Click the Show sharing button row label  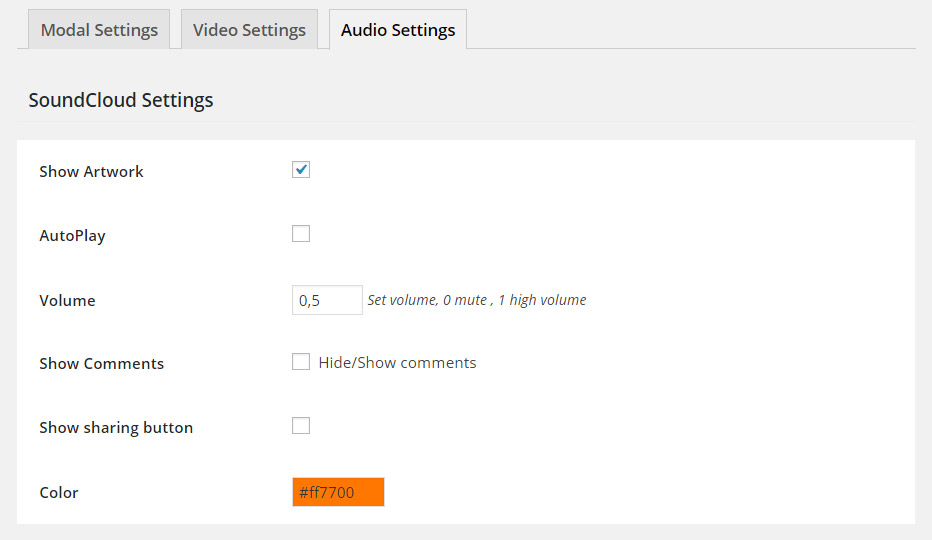(x=116, y=428)
